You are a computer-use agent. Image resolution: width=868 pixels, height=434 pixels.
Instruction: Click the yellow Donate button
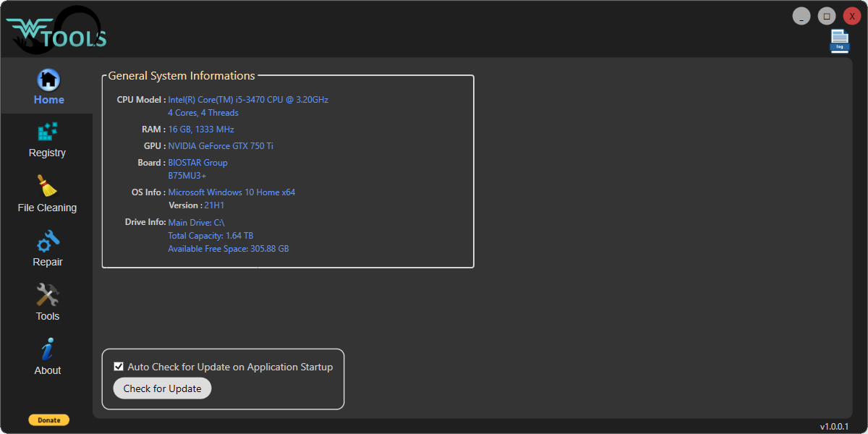(x=49, y=420)
